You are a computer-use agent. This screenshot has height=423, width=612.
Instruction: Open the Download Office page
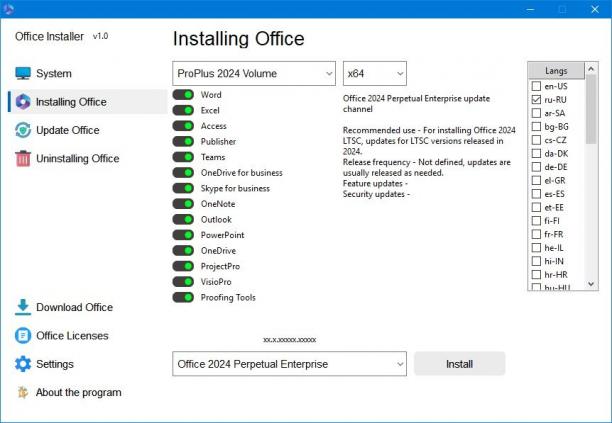point(75,307)
